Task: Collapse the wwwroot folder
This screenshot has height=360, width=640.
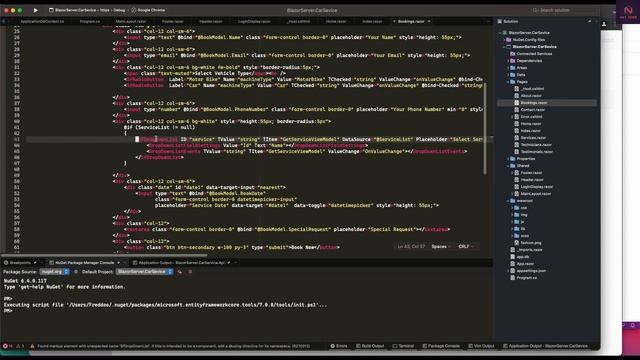Action: (508, 201)
